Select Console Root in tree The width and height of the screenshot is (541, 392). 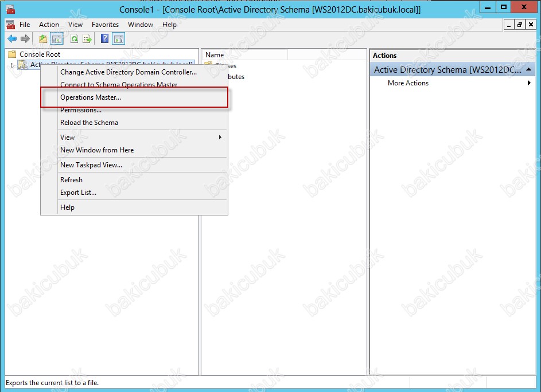pyautogui.click(x=40, y=54)
